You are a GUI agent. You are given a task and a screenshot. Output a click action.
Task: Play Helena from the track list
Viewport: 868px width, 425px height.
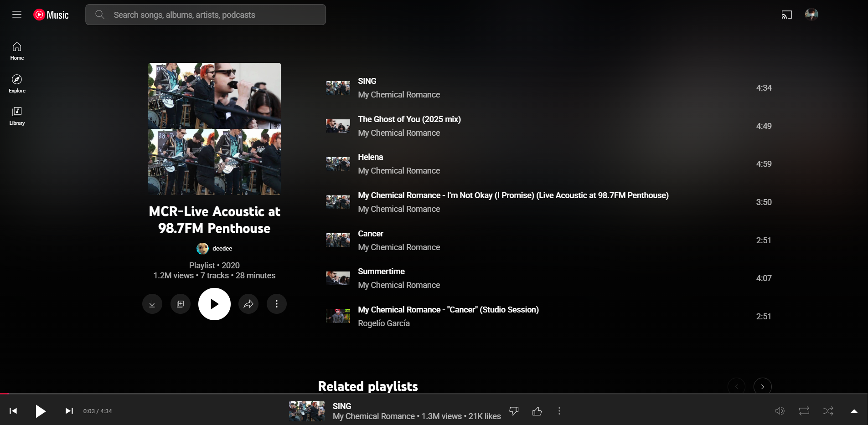tap(370, 157)
